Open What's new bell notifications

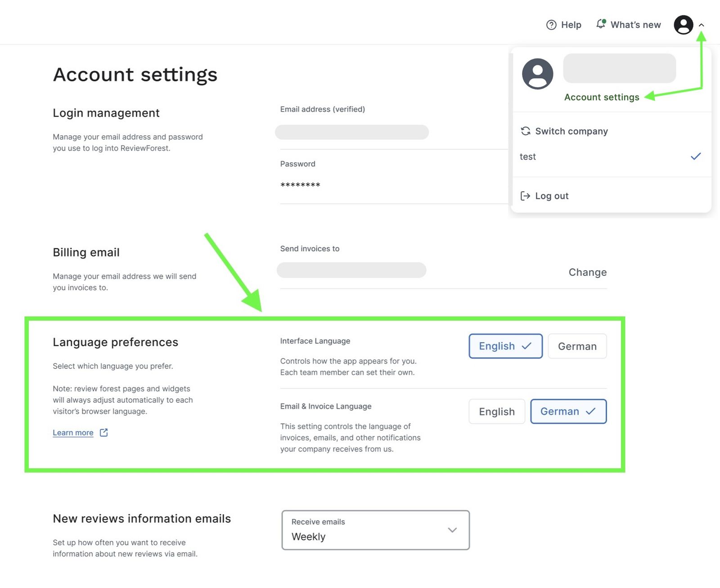[601, 24]
